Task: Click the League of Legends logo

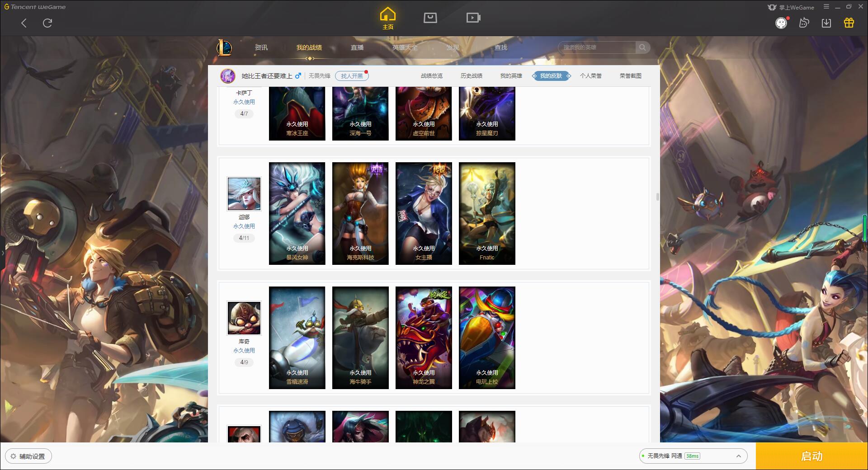Action: click(x=224, y=47)
